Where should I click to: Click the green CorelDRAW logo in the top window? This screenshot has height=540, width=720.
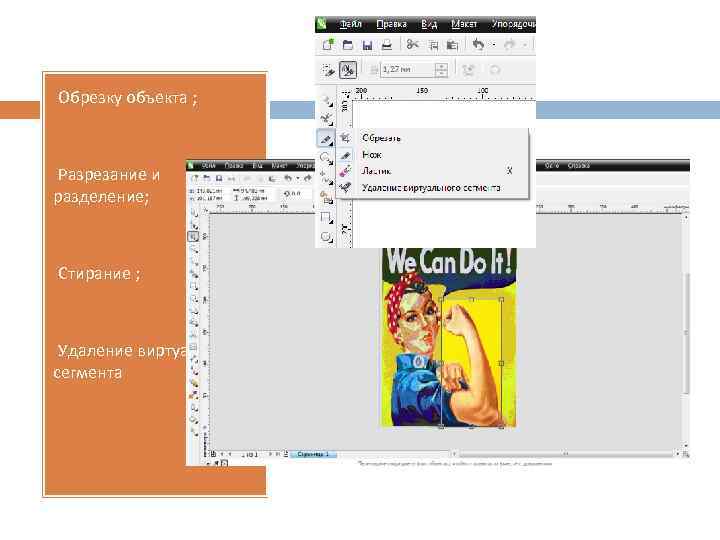coord(322,24)
